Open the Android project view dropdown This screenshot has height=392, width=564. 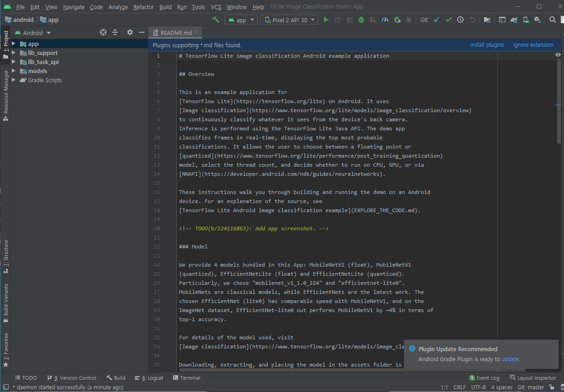pyautogui.click(x=33, y=33)
